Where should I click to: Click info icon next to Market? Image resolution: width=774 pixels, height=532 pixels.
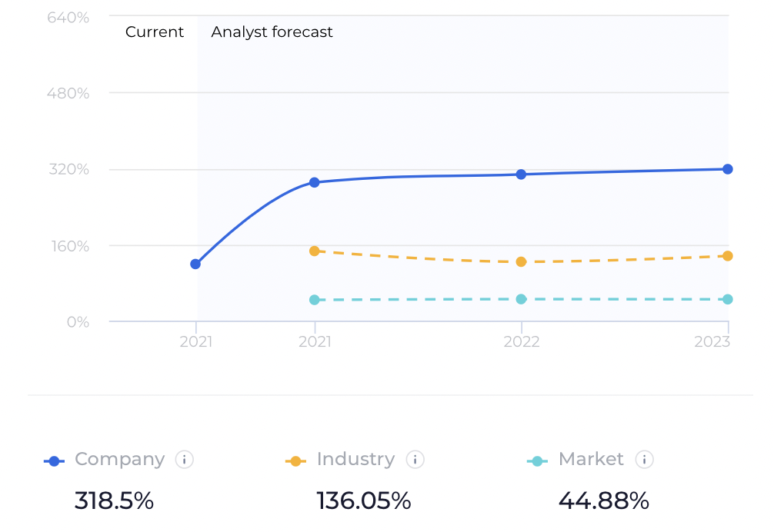pos(644,460)
